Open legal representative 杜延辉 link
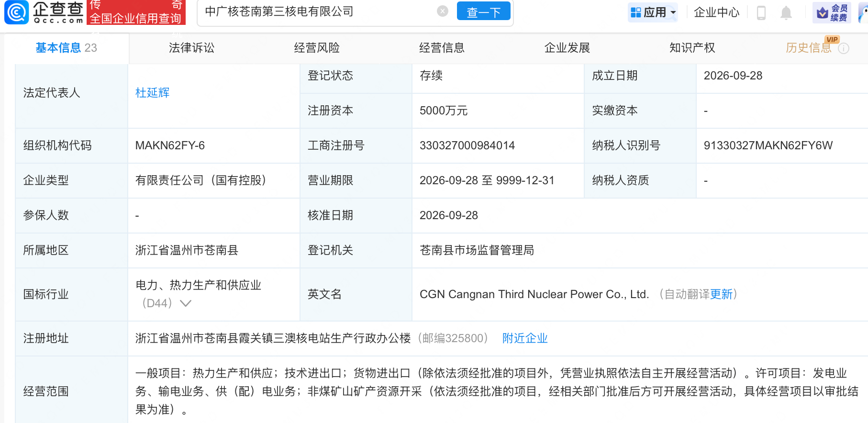The height and width of the screenshot is (423, 868). click(153, 93)
